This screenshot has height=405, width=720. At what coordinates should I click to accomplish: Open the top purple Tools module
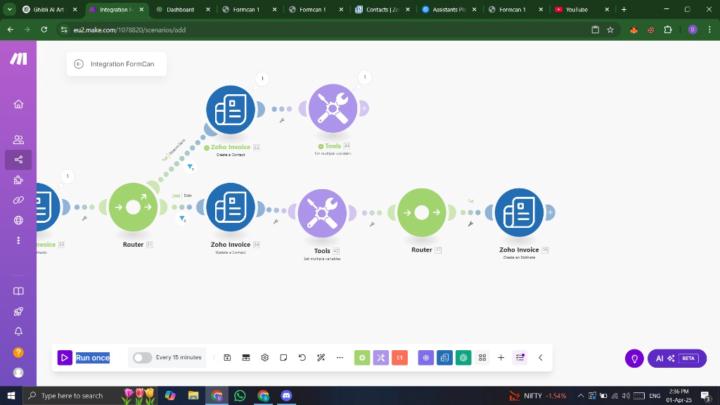[333, 108]
